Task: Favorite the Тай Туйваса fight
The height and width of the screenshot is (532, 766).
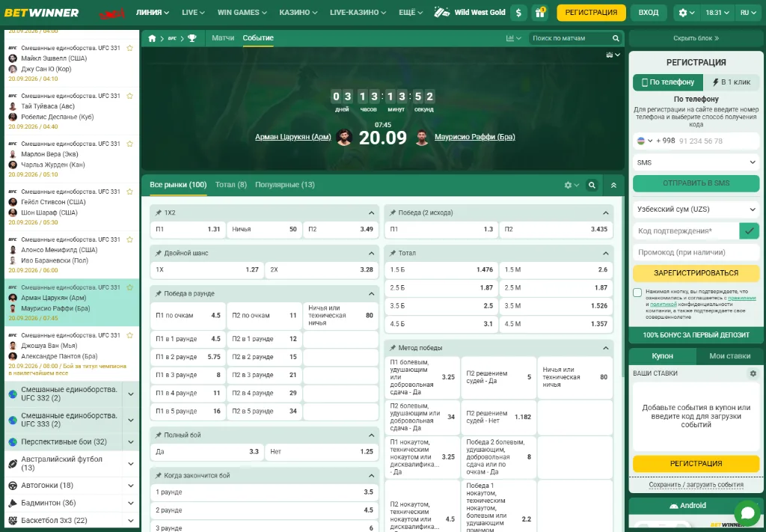Action: (x=130, y=96)
